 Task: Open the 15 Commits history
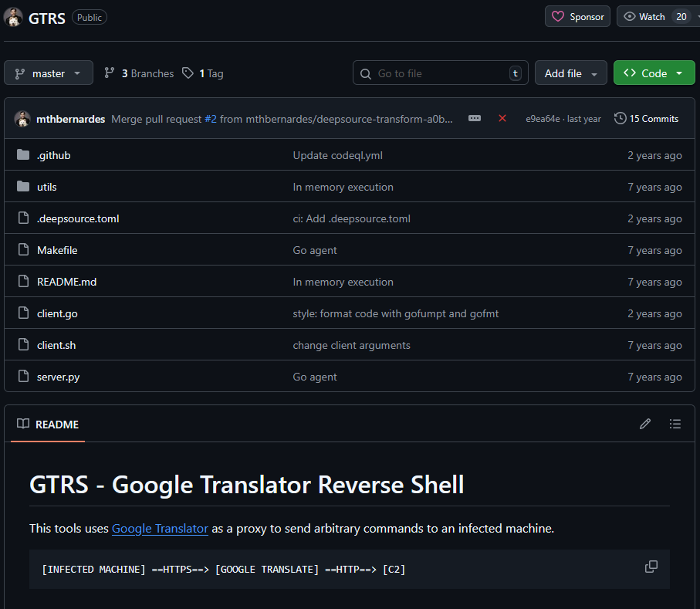(646, 118)
